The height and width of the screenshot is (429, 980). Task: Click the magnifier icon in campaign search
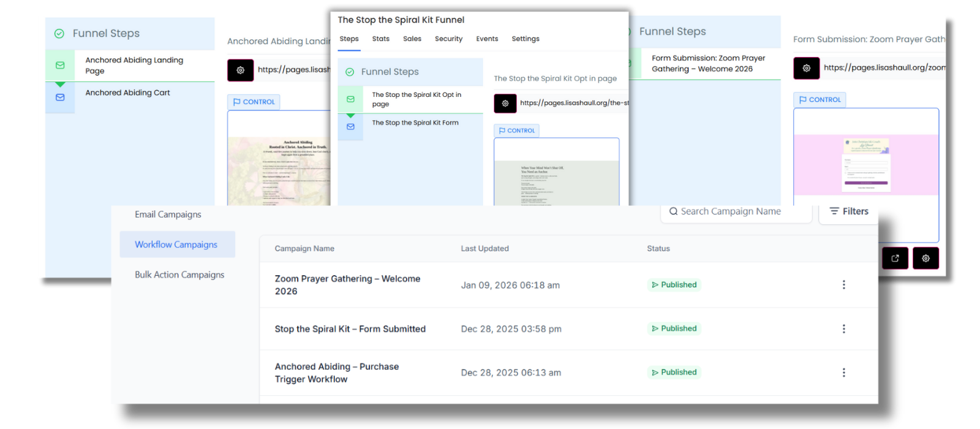(674, 211)
